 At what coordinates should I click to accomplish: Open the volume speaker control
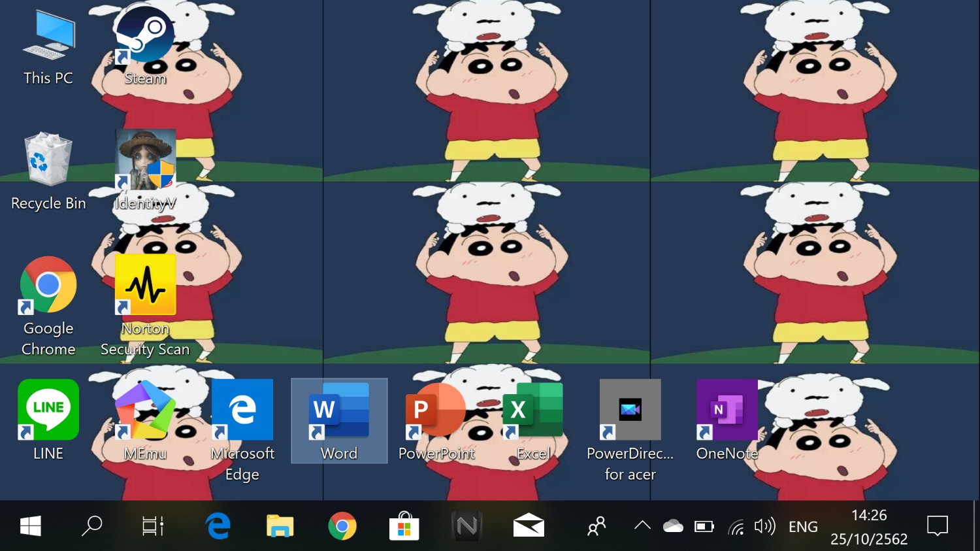click(x=765, y=526)
